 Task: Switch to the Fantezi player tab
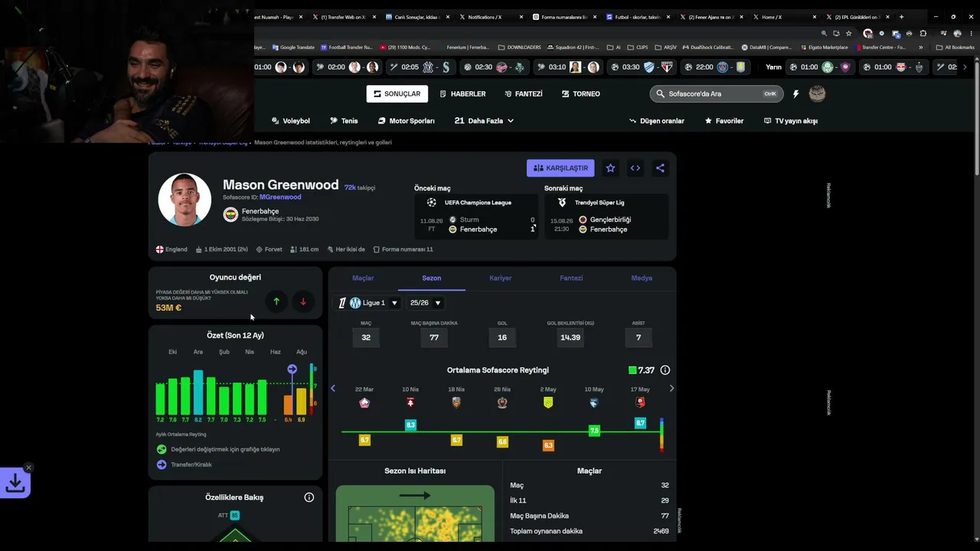pos(571,278)
